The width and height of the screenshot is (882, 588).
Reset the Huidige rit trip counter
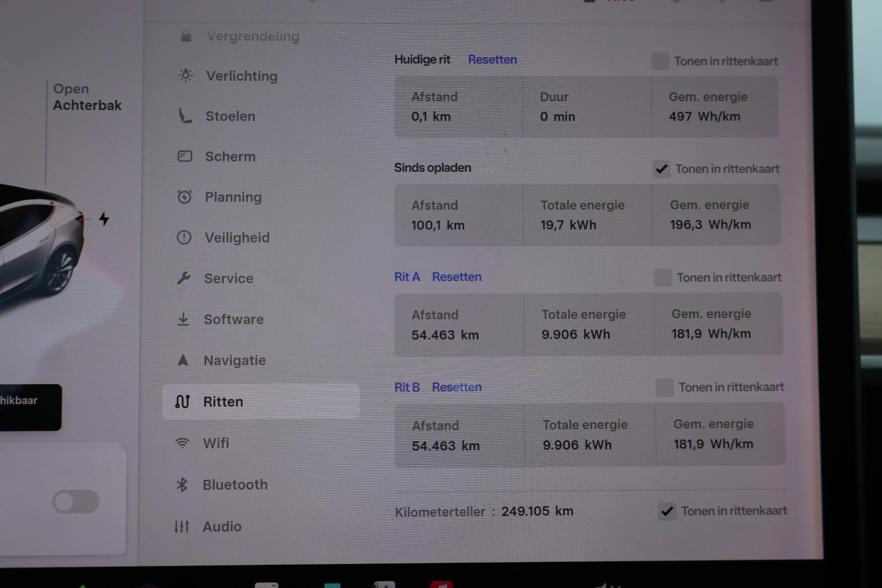pyautogui.click(x=492, y=59)
